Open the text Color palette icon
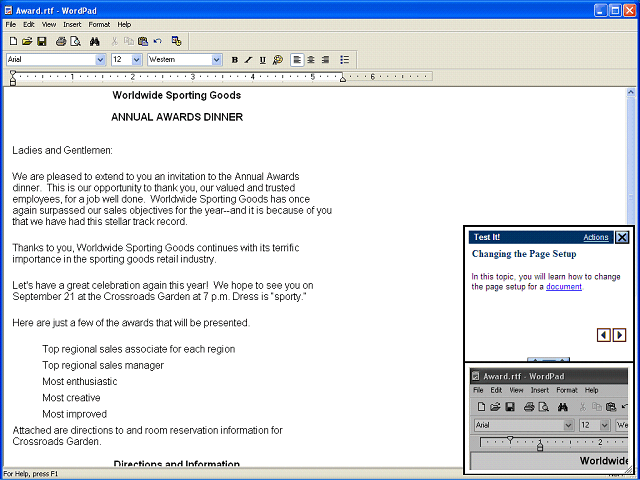640x480 pixels. tap(278, 60)
